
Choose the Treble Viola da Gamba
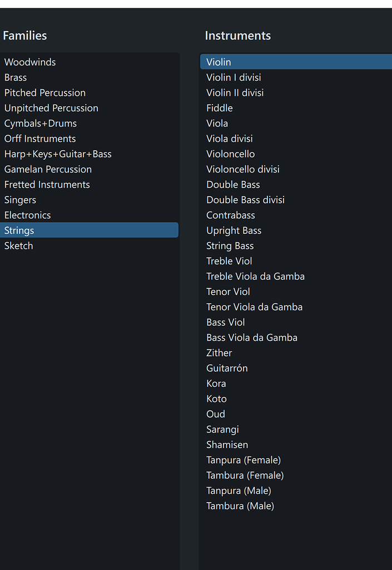point(255,276)
